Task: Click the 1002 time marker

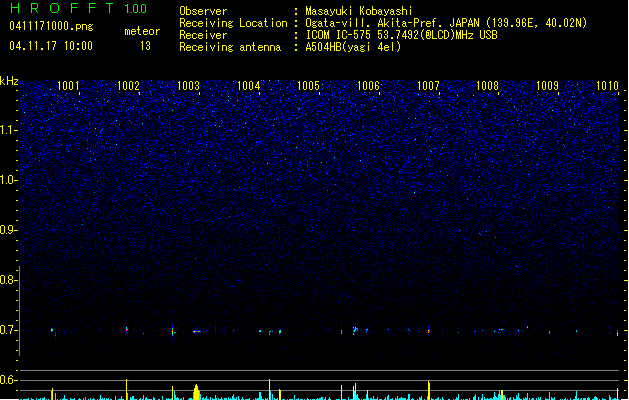Action: [128, 86]
